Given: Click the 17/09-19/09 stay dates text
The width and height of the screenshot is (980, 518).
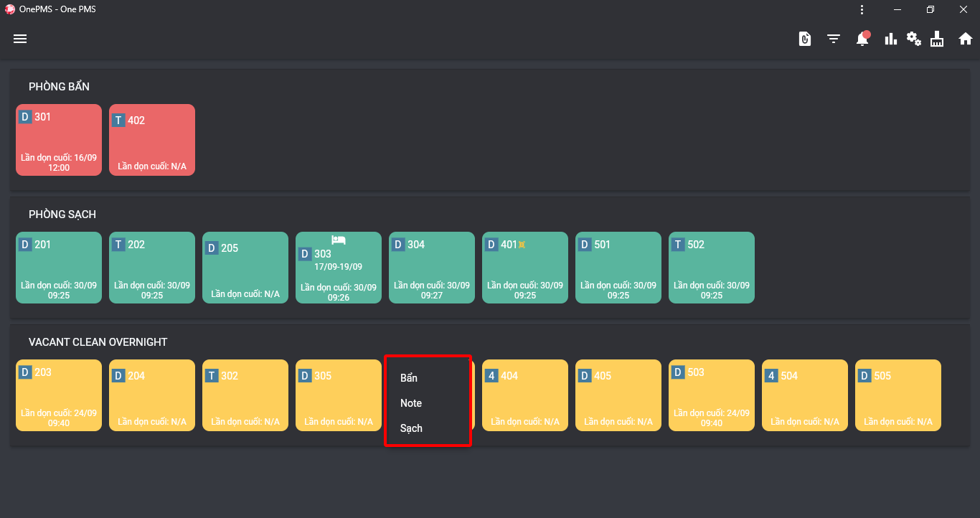Looking at the screenshot, I should (x=338, y=266).
